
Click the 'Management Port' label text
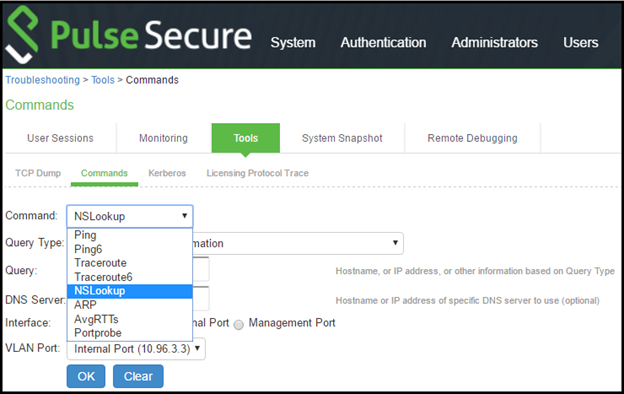[x=292, y=323]
